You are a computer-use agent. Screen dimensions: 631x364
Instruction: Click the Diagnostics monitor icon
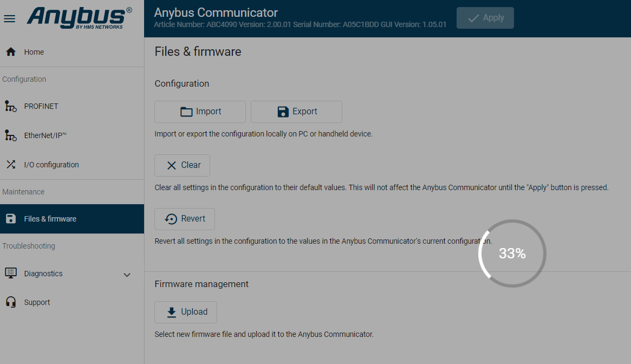[11, 274]
